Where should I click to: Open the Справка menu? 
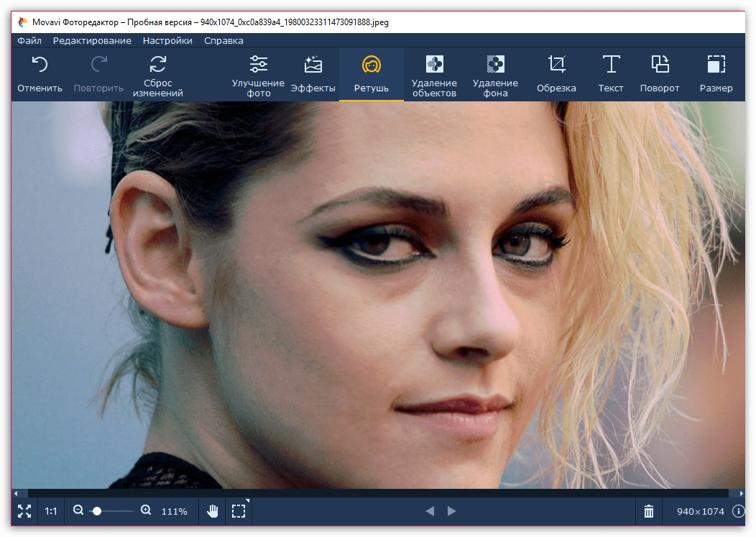pos(223,41)
